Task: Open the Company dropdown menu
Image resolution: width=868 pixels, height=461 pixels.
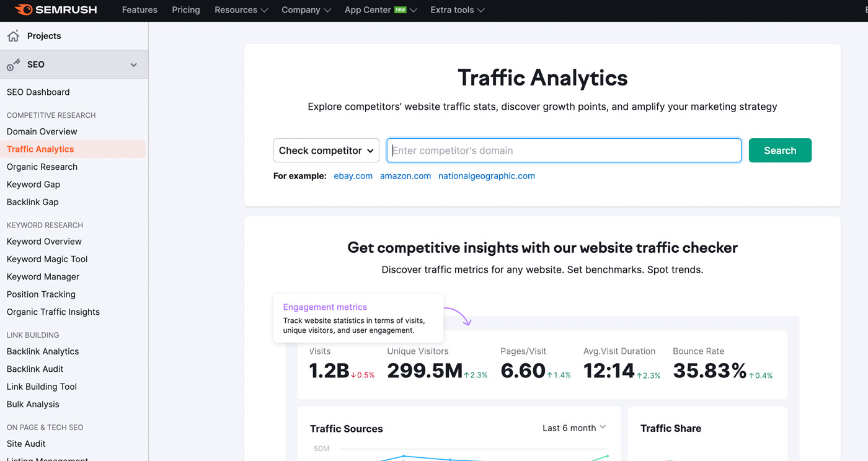Action: coord(306,10)
